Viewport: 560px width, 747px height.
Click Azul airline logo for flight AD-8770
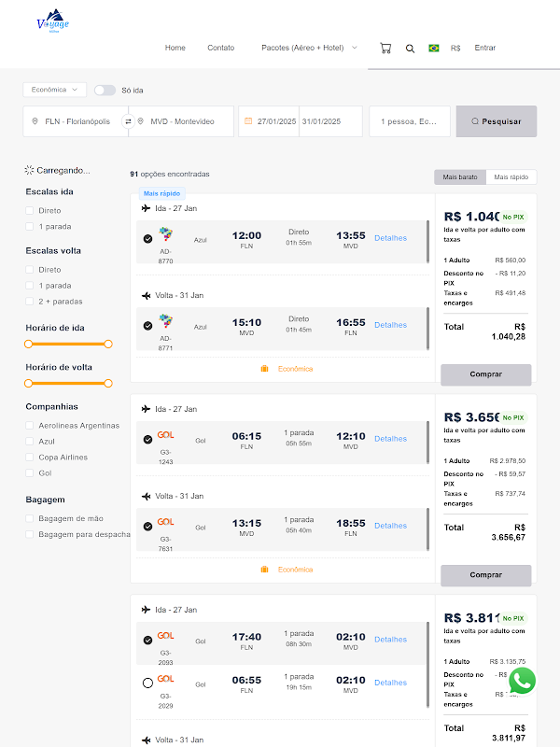(166, 234)
